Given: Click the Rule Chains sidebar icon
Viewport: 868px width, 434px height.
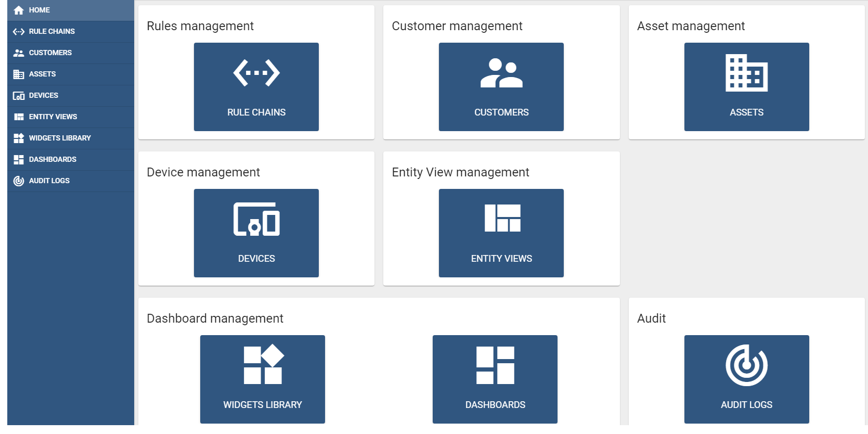Looking at the screenshot, I should pyautogui.click(x=19, y=32).
